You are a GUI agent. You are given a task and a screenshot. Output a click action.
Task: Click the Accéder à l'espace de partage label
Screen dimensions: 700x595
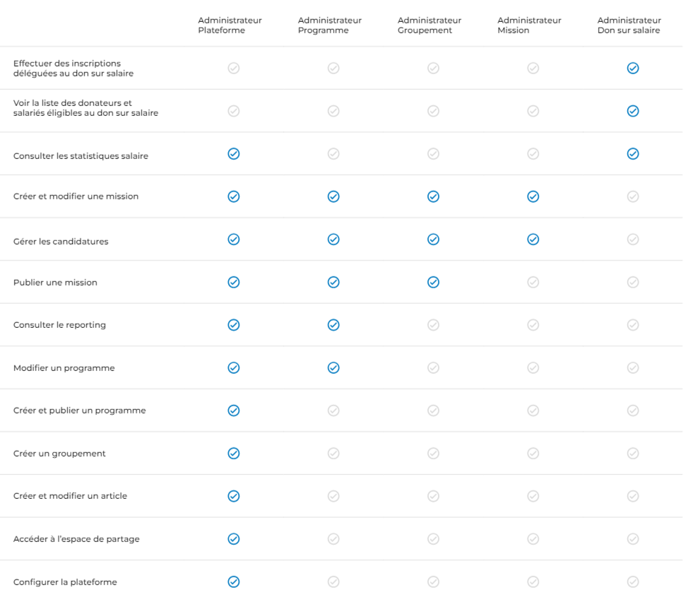[x=76, y=539]
